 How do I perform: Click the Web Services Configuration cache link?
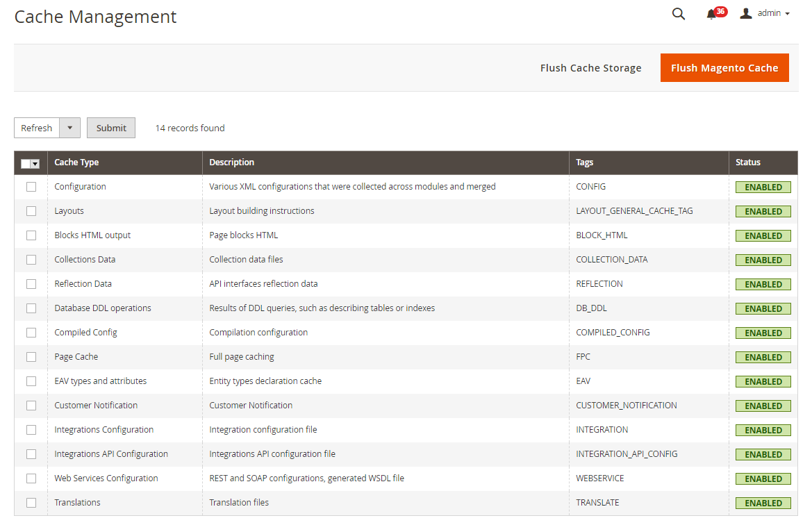[x=106, y=478]
